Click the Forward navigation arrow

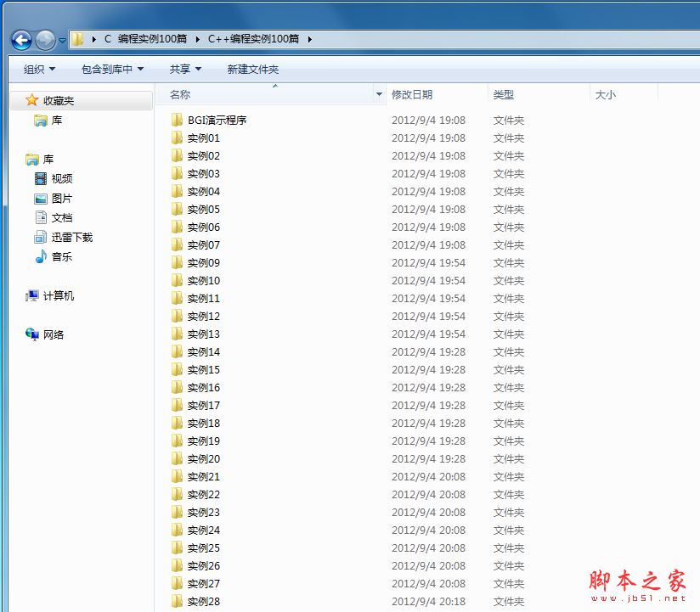tap(45, 41)
